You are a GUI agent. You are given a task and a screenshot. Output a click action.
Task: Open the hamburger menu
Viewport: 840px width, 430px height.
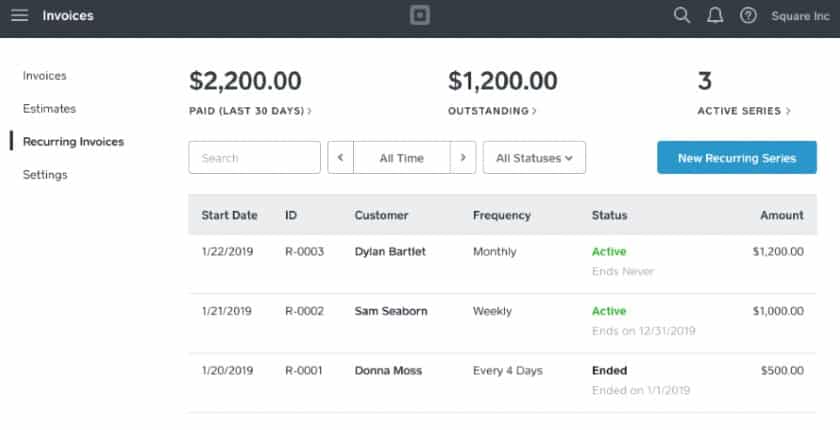coord(19,16)
